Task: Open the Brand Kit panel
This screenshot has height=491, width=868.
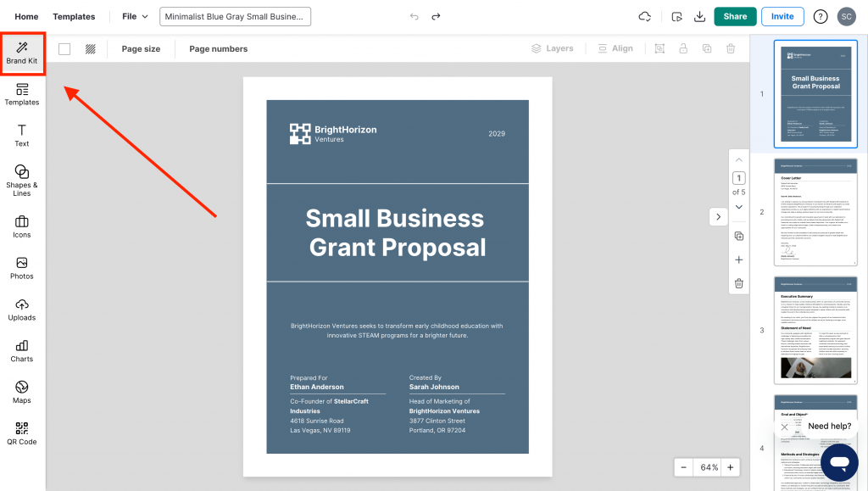Action: 22,53
